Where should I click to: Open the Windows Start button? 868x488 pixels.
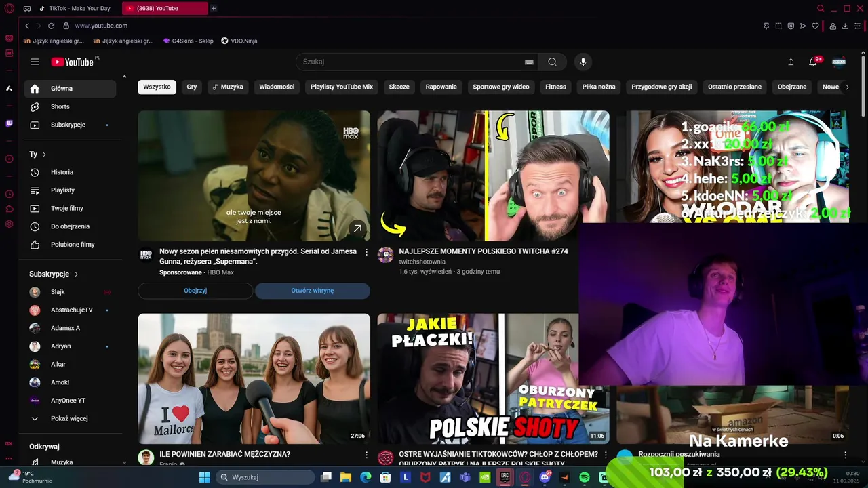204,477
